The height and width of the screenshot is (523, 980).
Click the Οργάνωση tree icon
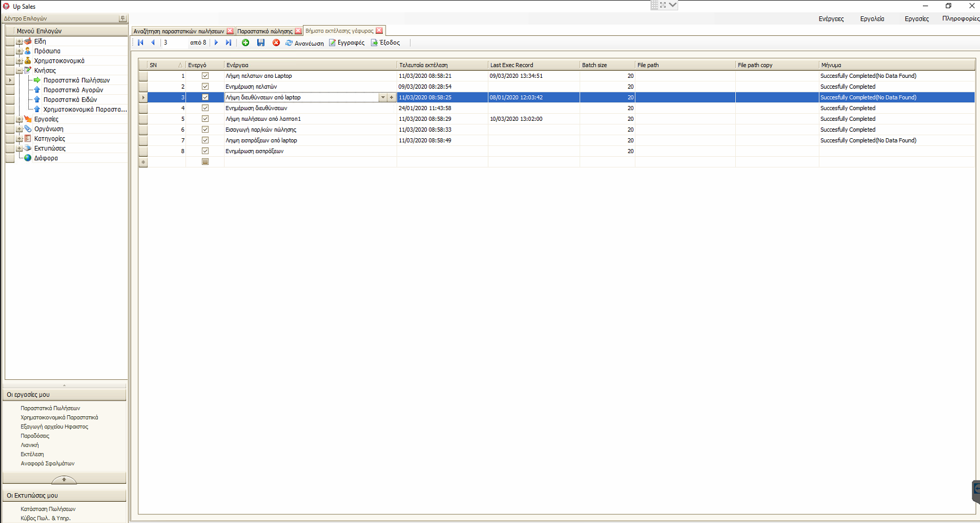coord(28,129)
